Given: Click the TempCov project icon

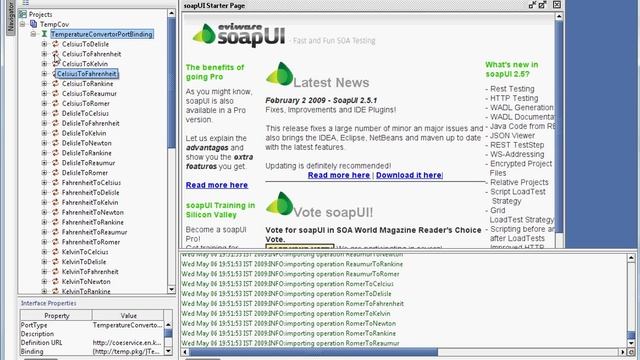Looking at the screenshot, I should click(33, 24).
